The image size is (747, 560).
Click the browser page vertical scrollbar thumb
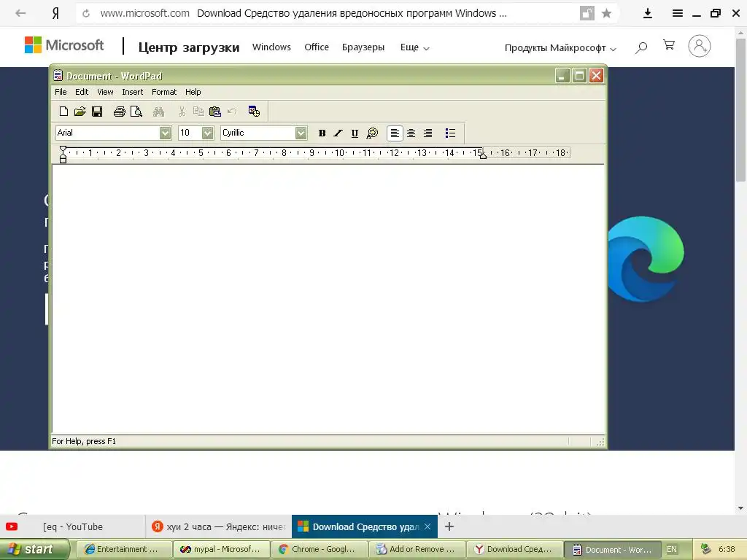pos(740,111)
